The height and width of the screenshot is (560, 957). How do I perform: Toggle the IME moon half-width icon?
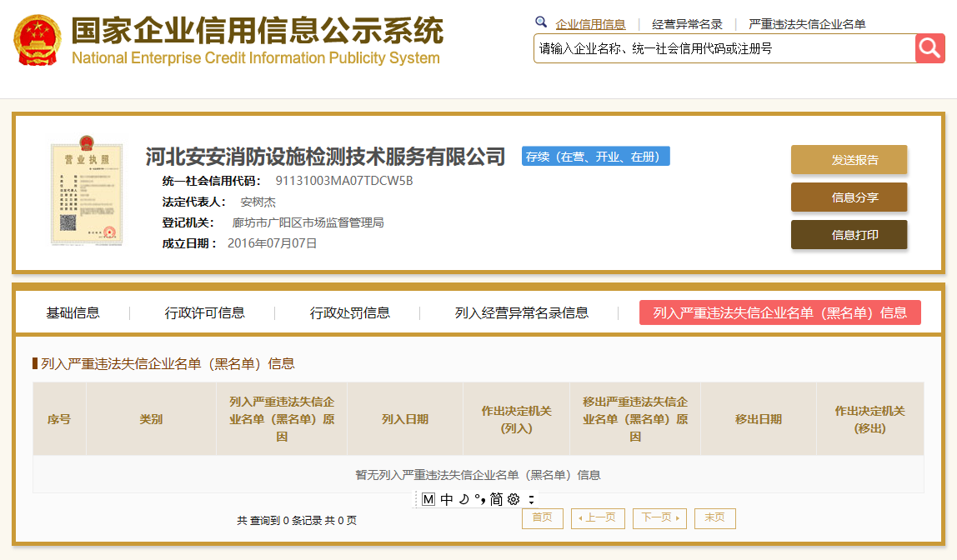point(463,500)
